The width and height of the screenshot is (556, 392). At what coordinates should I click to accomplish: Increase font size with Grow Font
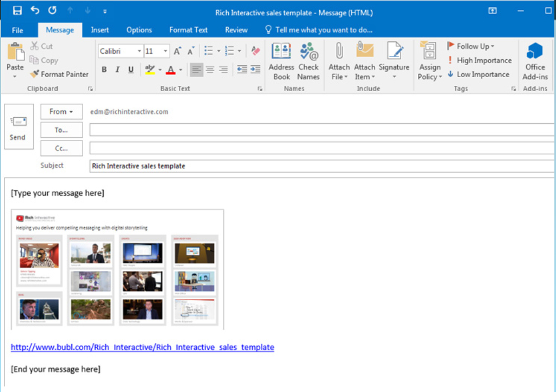[177, 51]
